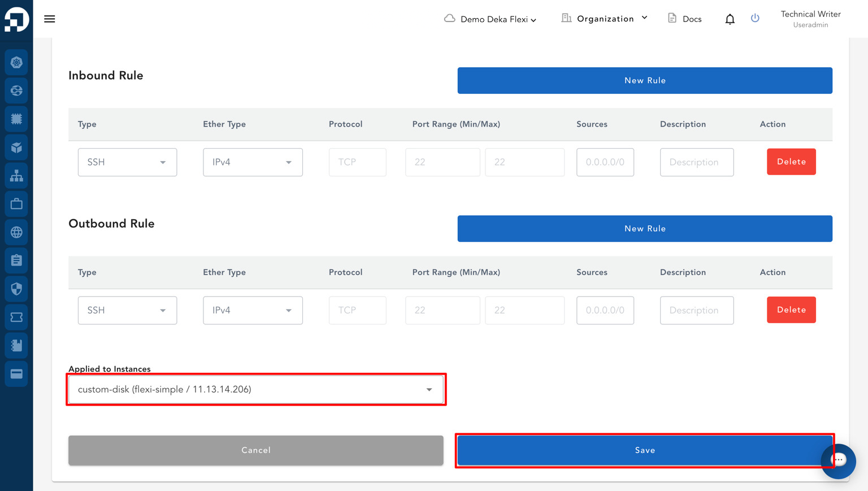Expand the inbound rule SSH type dropdown

pos(127,162)
